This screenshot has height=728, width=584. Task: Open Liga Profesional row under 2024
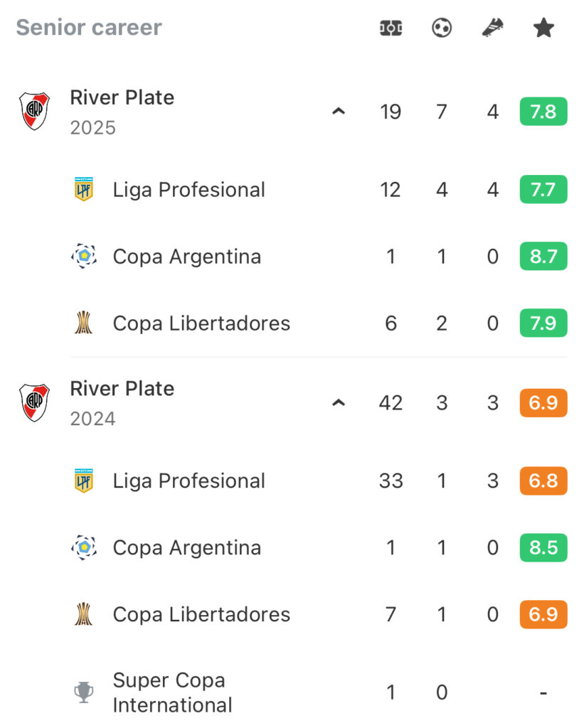coord(319,481)
